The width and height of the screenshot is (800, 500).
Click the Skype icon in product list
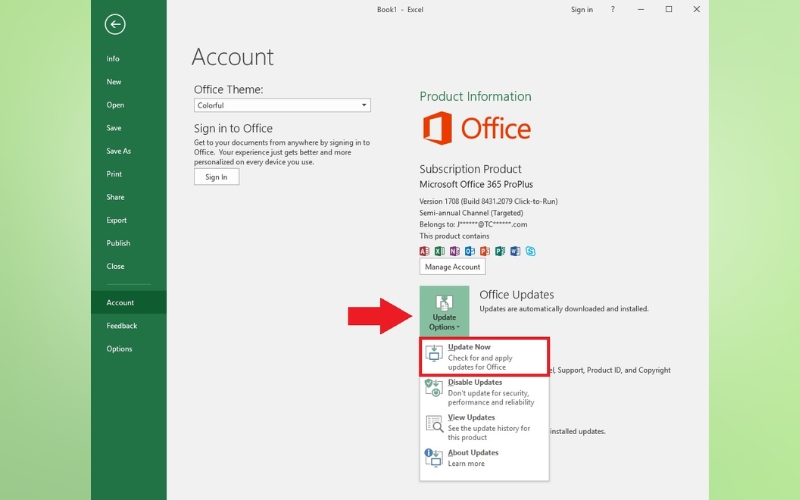(x=530, y=251)
